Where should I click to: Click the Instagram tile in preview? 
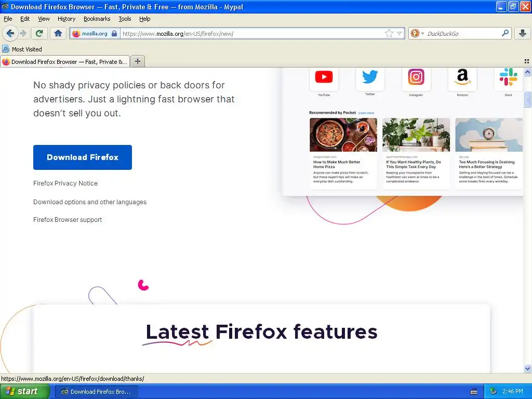pyautogui.click(x=416, y=79)
